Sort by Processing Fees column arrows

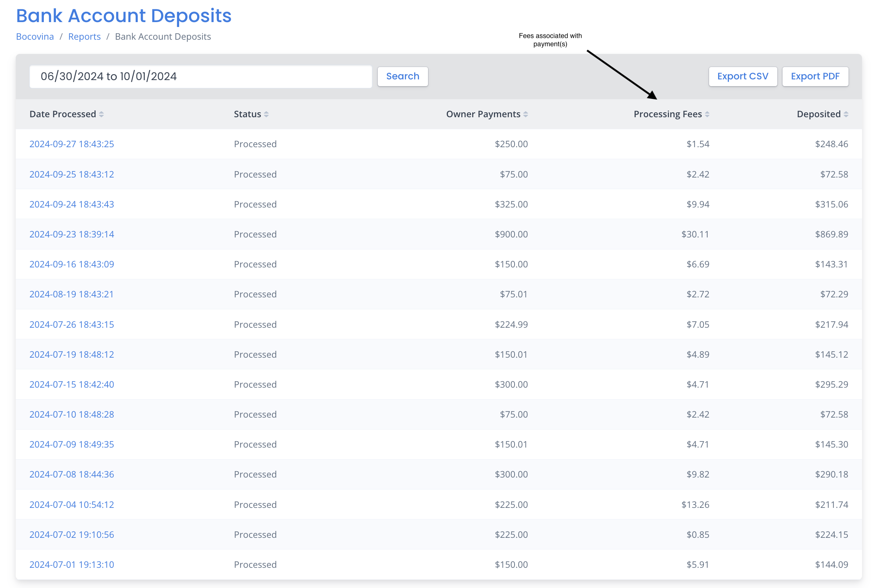pos(707,114)
